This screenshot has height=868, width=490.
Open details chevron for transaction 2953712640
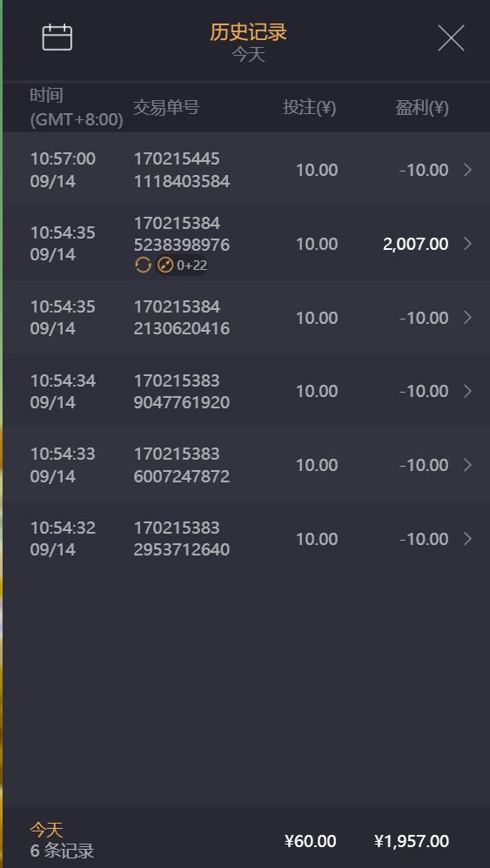click(x=468, y=539)
